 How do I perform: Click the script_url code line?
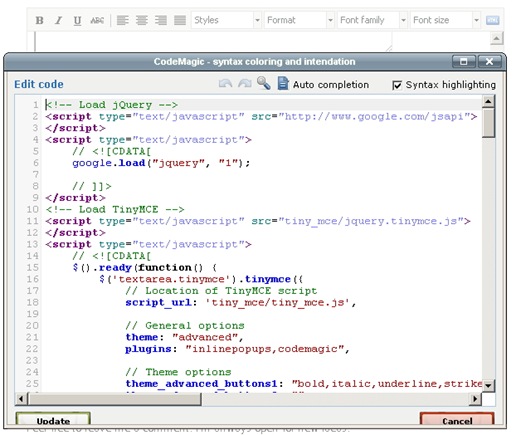[x=241, y=302]
